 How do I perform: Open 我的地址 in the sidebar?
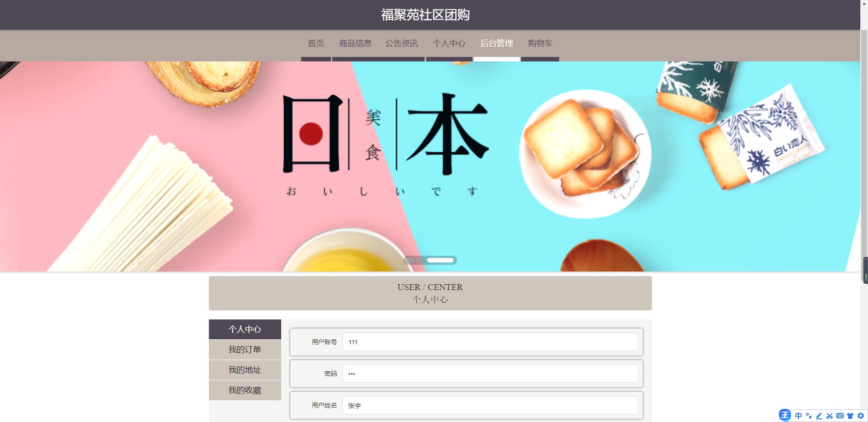(245, 370)
